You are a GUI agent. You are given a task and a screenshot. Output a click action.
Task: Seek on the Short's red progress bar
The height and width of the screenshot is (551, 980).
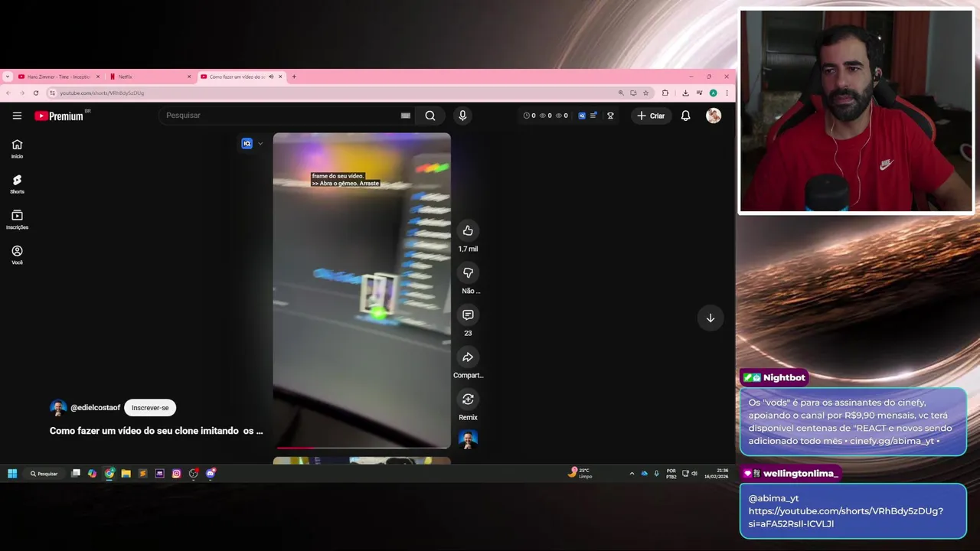362,448
